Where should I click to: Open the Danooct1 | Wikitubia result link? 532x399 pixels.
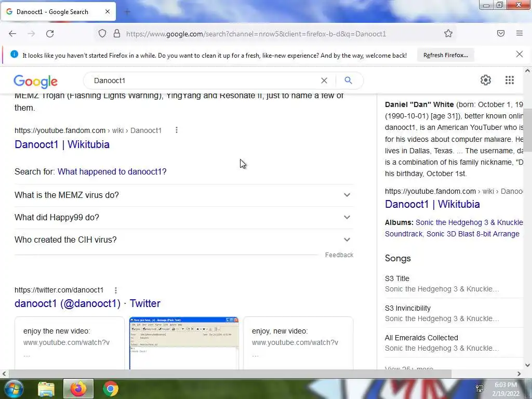(x=62, y=144)
